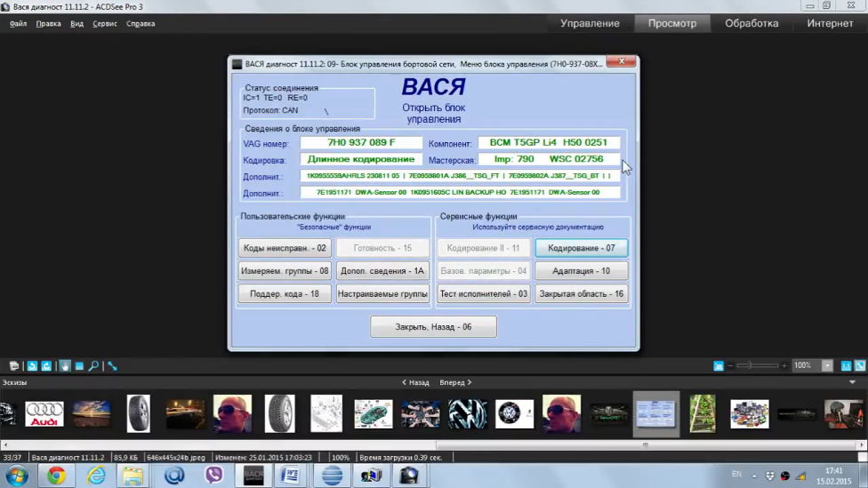This screenshot has width=868, height=488.
Task: Click the network signal tray icon
Action: 801,476
